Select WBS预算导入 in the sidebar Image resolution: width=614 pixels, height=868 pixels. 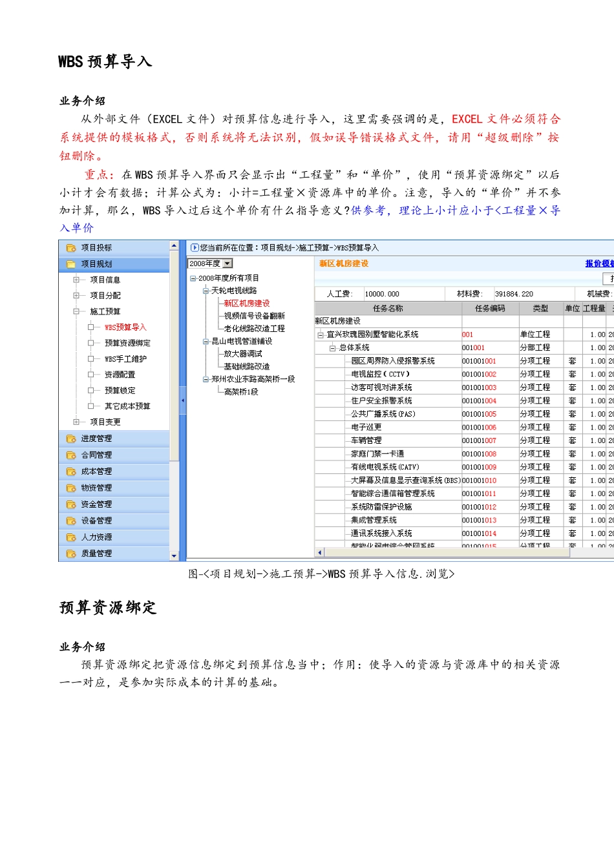125,327
